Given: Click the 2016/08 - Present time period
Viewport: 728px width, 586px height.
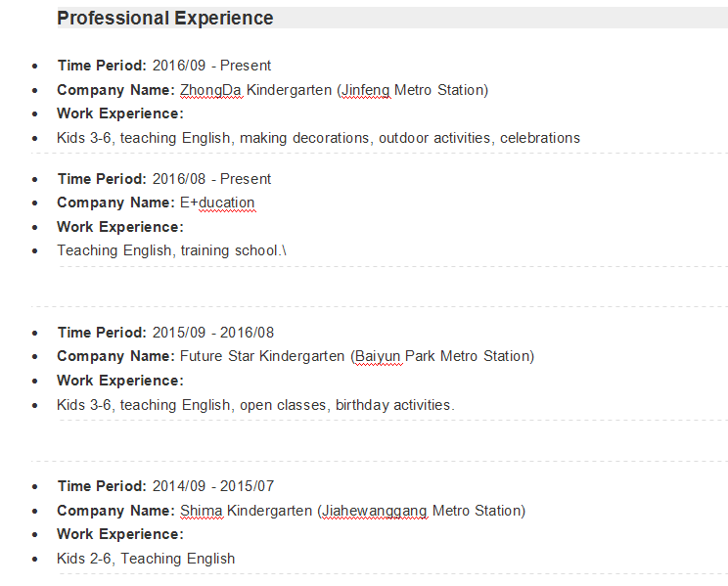Looking at the screenshot, I should (211, 179).
